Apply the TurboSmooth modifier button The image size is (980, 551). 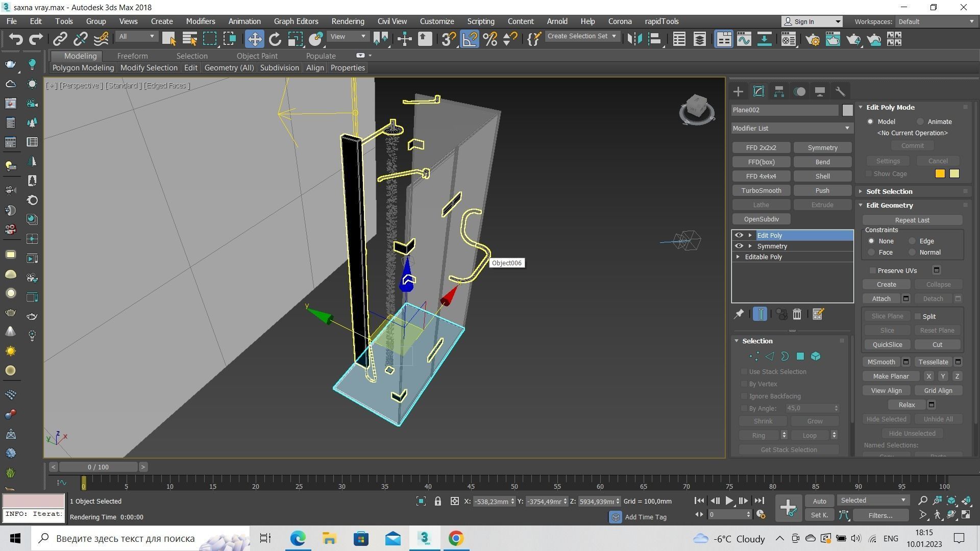click(x=761, y=190)
